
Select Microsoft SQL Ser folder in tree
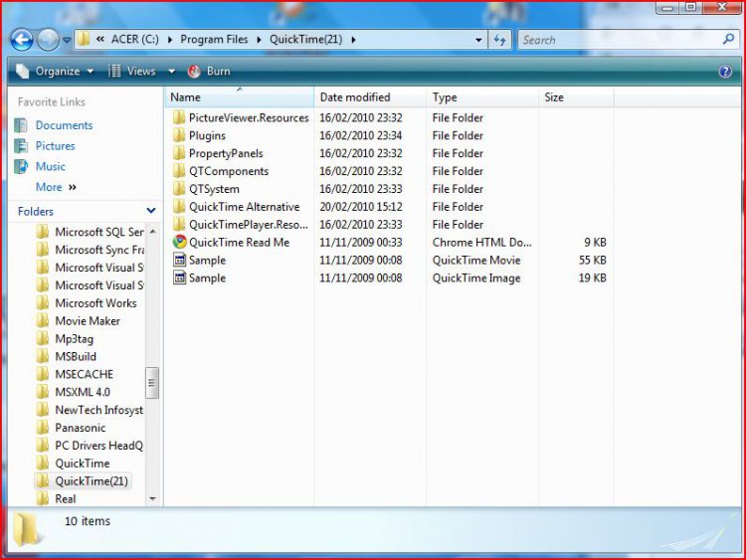point(99,232)
